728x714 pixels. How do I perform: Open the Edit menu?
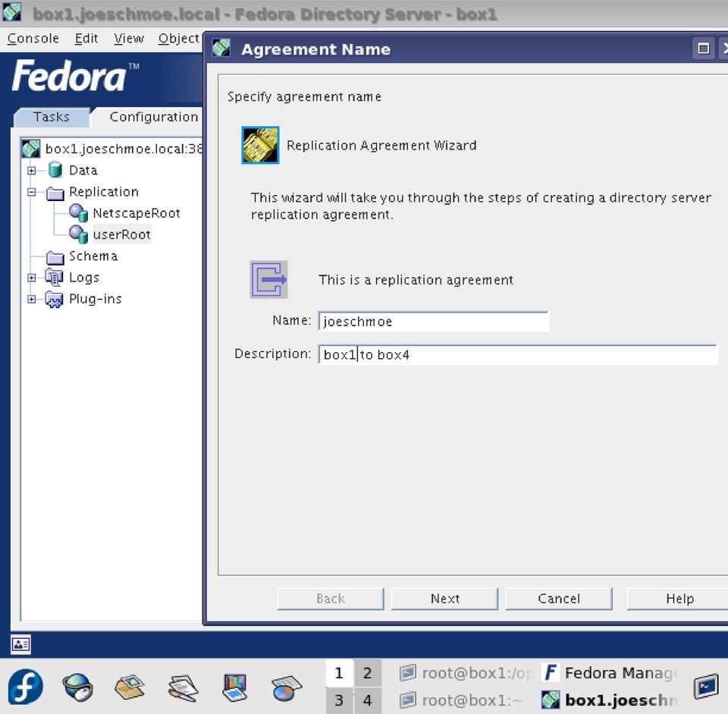(x=86, y=39)
